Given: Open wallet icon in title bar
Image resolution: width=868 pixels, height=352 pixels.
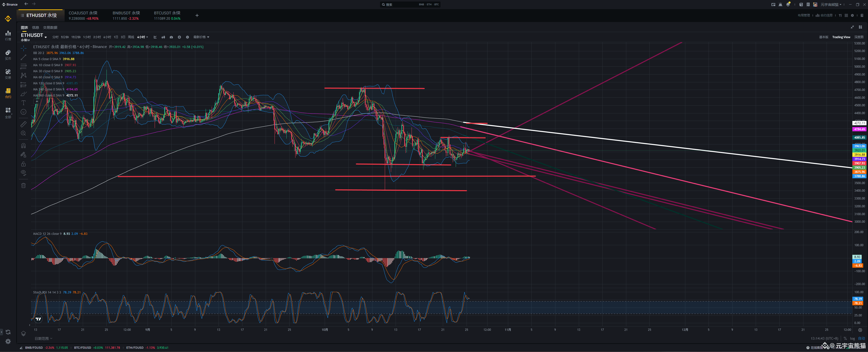Looking at the screenshot, I should click(801, 4).
